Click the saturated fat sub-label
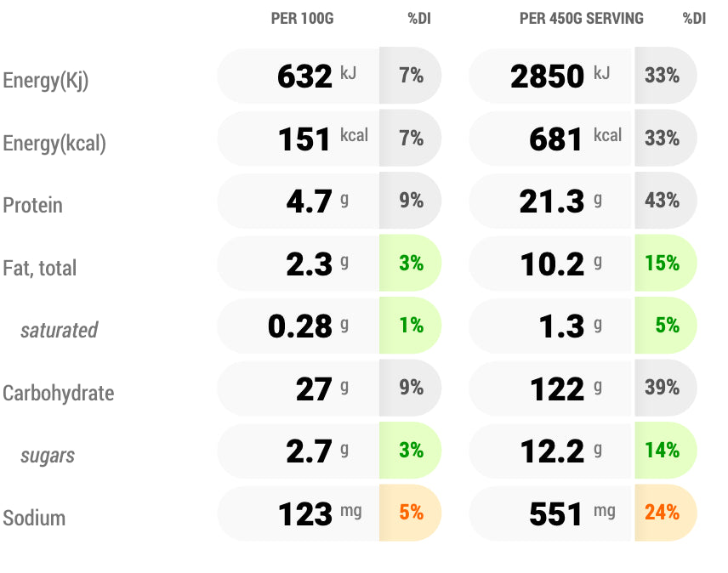Image resolution: width=728 pixels, height=573 pixels. coord(59,330)
